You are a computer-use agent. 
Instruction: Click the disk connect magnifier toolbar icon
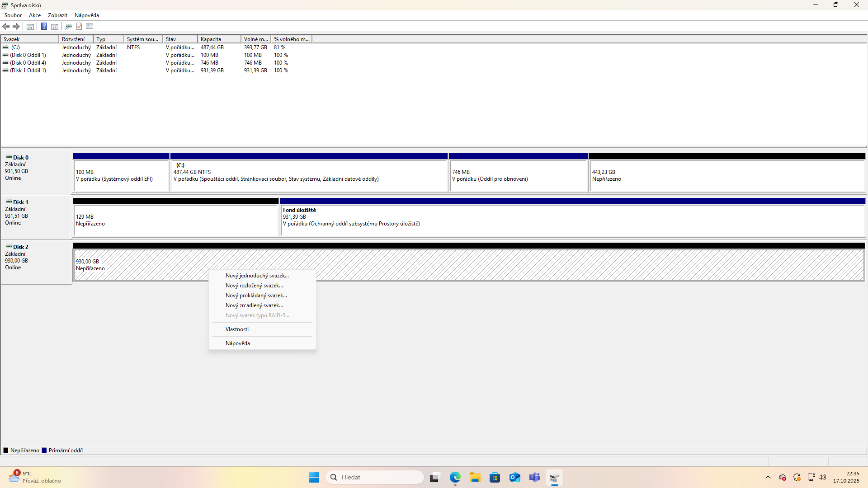[68, 26]
